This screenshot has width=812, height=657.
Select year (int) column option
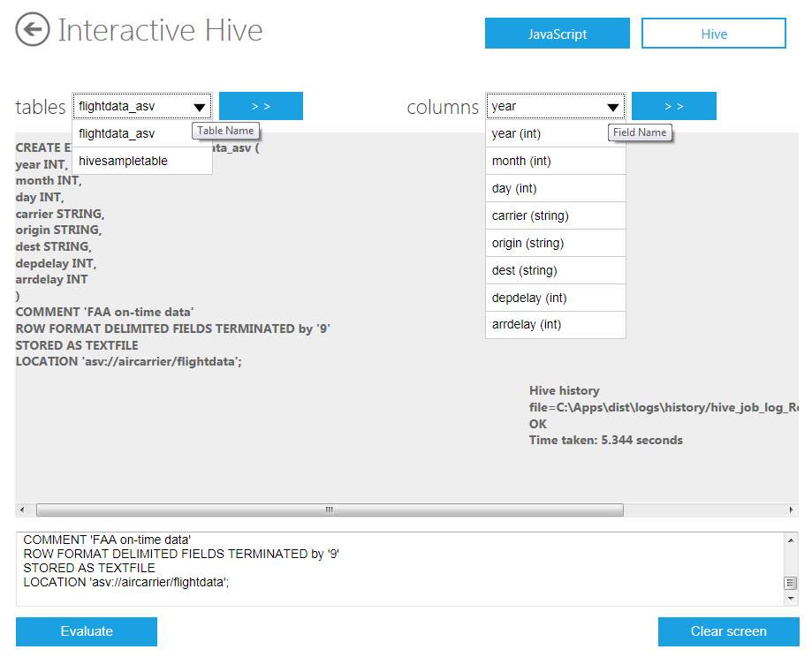[x=555, y=133]
